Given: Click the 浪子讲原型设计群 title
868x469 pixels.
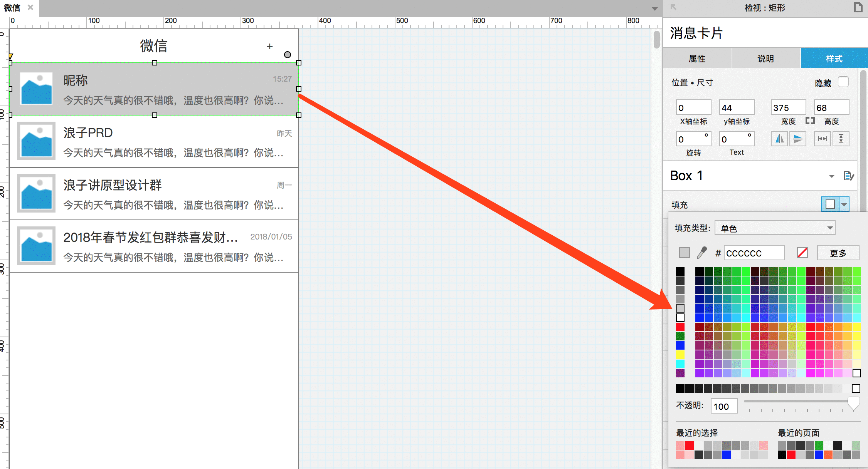Looking at the screenshot, I should coord(113,185).
